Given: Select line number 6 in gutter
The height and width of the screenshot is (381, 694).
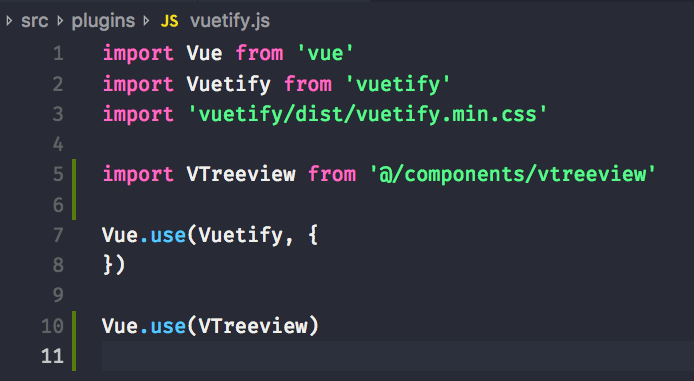Looking at the screenshot, I should pyautogui.click(x=58, y=205).
